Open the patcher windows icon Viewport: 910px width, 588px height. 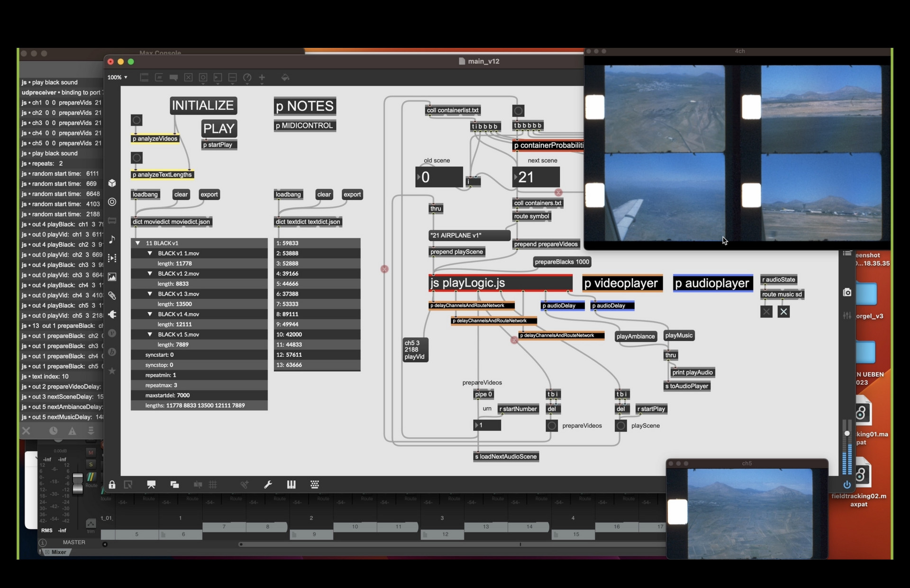click(174, 484)
